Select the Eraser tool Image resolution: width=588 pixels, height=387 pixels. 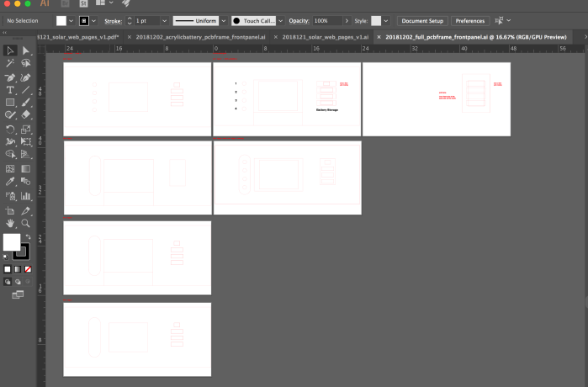coord(26,115)
